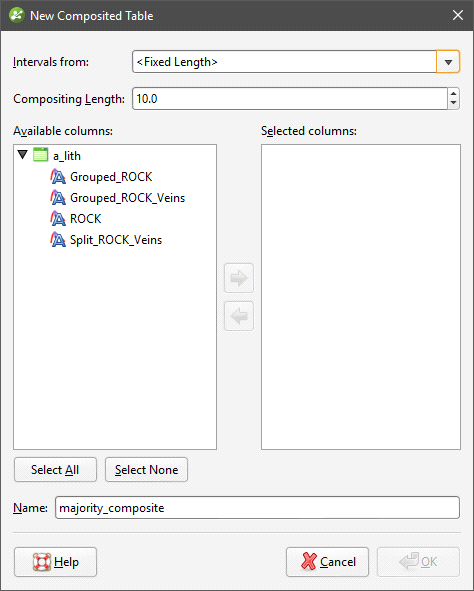Screen dimensions: 474x591
Task: Select the Grouped_ROCK_Veins column label
Action: [x=127, y=198]
